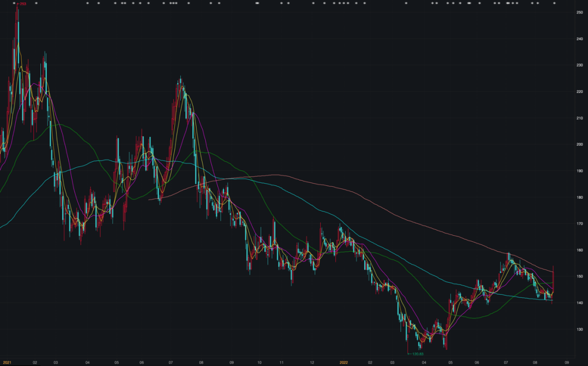Click the 170 price axis label
The image size is (588, 366).
click(580, 224)
